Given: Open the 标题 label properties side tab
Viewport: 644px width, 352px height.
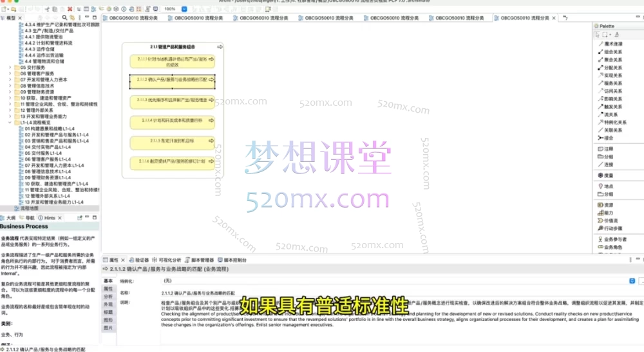Looking at the screenshot, I should pos(108,312).
